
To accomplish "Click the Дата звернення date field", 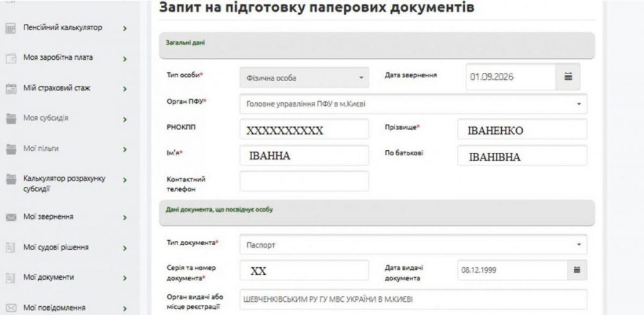I will pyautogui.click(x=511, y=77).
